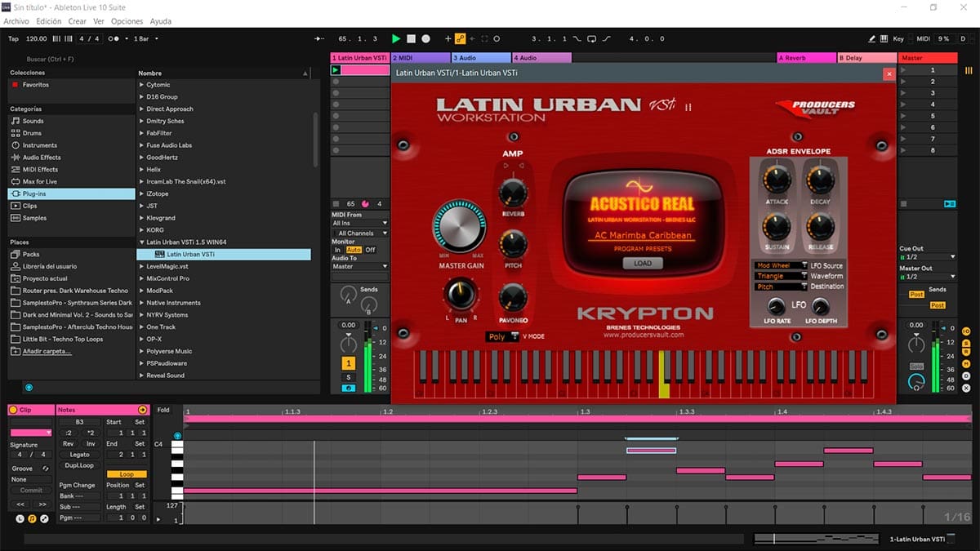Show the Notes box with the orange note icon
The image size is (980, 551).
pos(32,518)
